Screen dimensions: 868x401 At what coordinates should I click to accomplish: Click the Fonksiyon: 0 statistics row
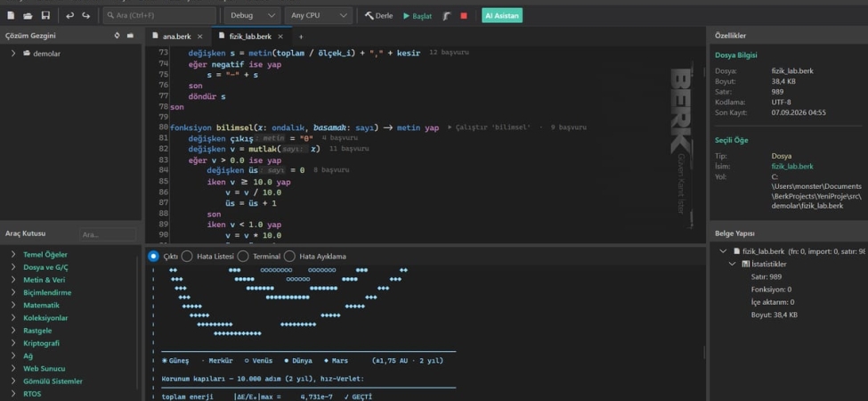[771, 289]
